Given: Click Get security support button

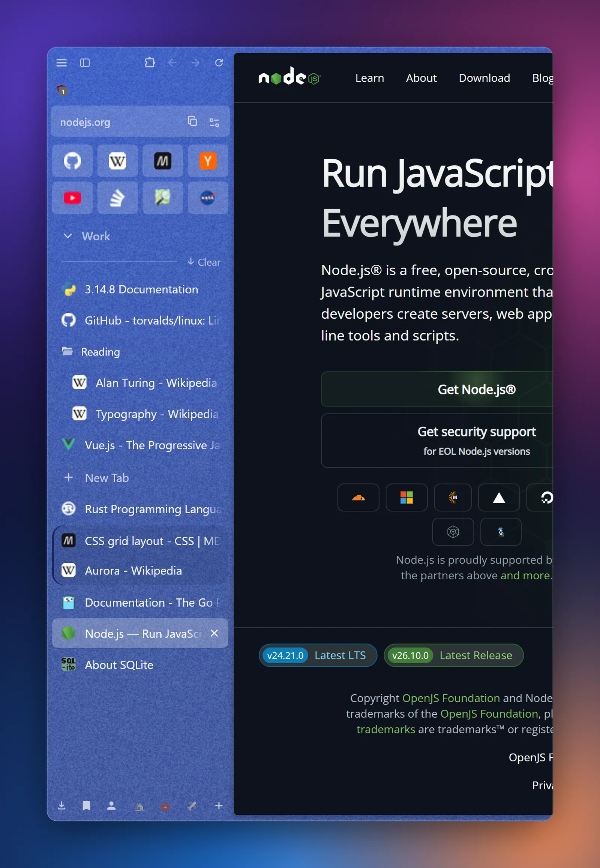Looking at the screenshot, I should pyautogui.click(x=437, y=441).
